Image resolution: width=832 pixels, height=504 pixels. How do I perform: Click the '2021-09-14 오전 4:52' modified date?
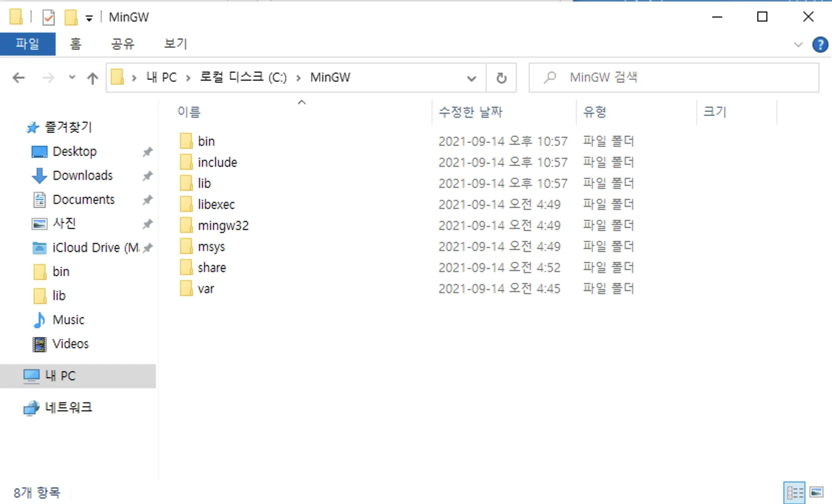tap(499, 268)
